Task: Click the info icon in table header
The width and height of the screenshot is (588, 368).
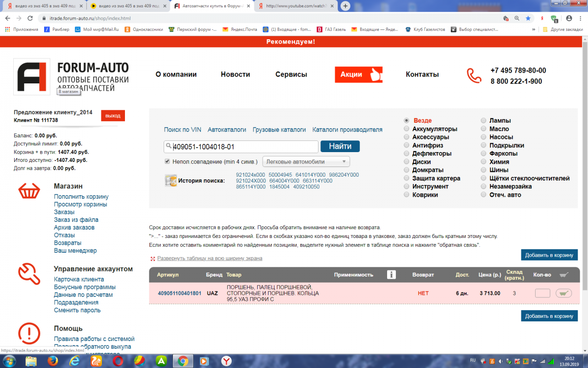Action: 391,275
